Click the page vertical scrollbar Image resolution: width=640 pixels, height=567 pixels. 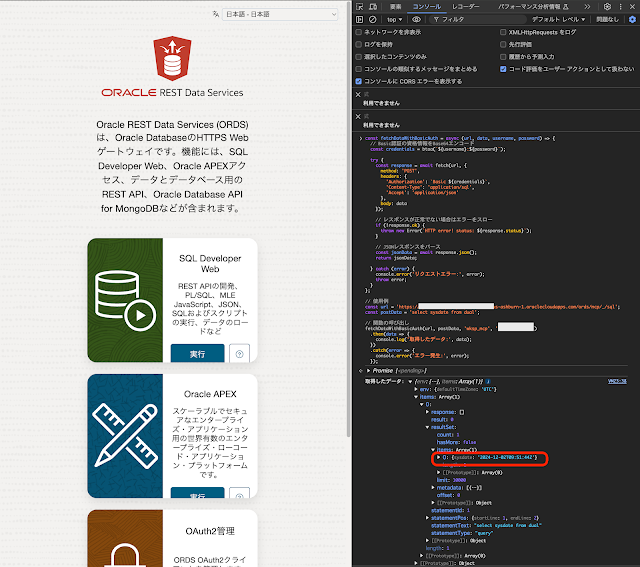click(x=349, y=220)
